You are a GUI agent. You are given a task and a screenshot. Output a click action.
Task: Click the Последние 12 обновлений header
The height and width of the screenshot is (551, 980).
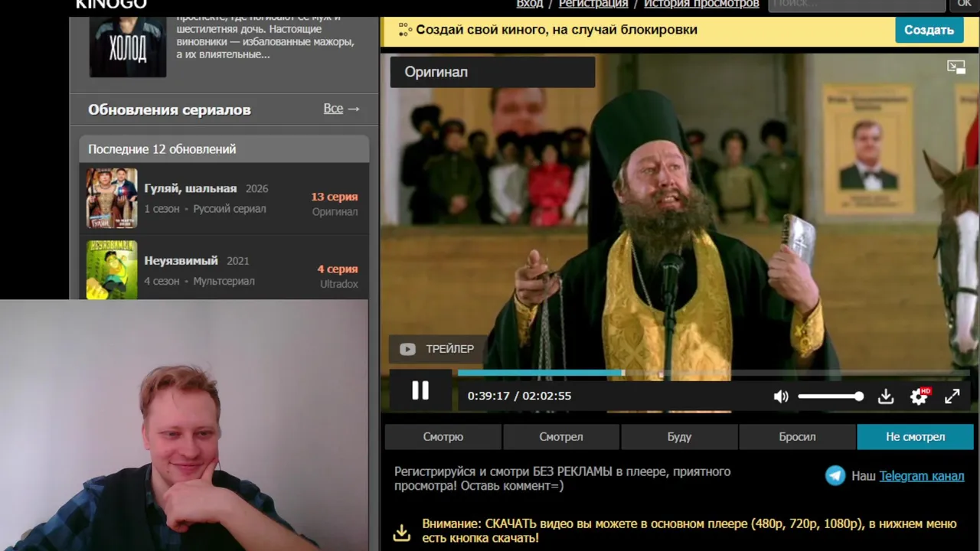(x=162, y=149)
